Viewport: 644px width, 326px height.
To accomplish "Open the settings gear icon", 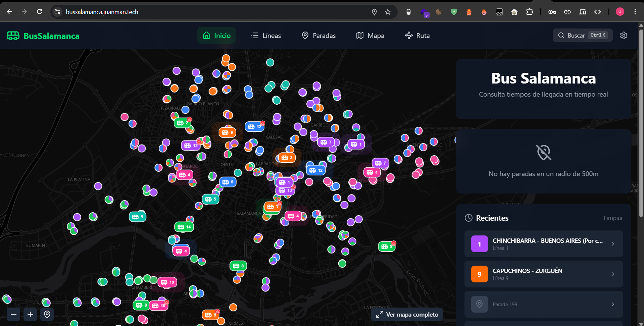I will 624,35.
